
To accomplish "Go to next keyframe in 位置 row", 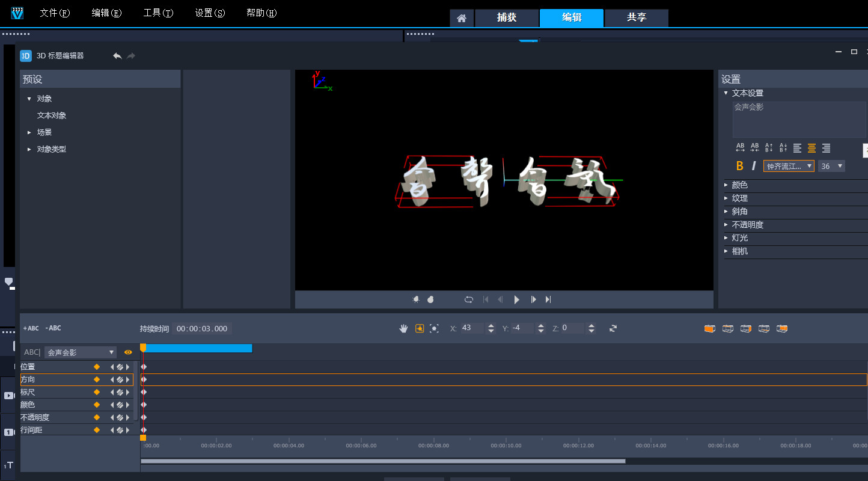I will coord(127,367).
